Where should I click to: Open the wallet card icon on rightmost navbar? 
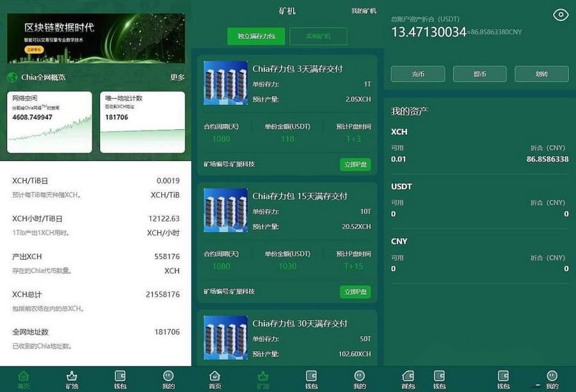coord(504,377)
